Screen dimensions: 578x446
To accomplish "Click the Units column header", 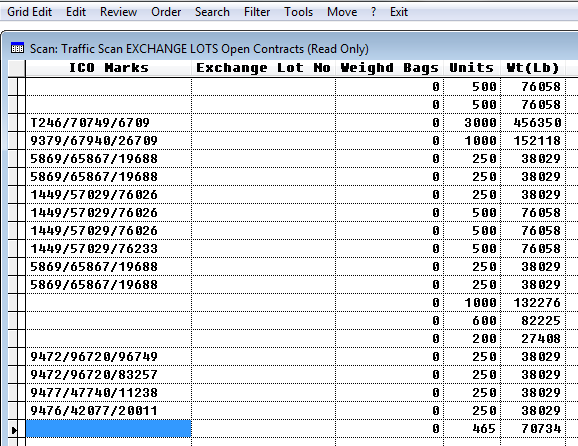I will (x=471, y=68).
